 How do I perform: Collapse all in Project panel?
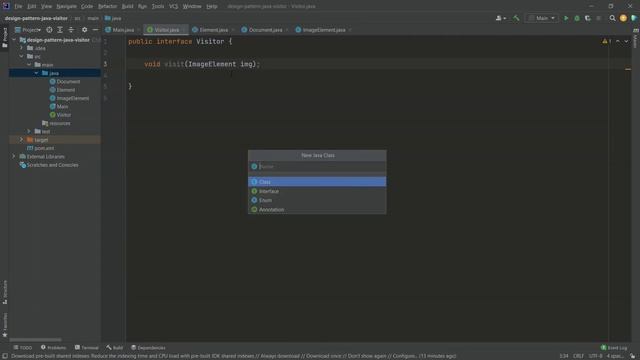(71, 30)
